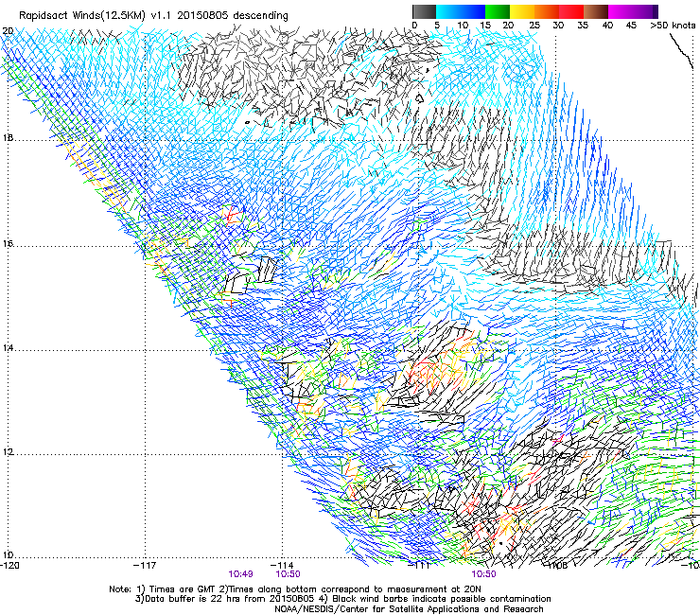Click the brown 35-40 knots legend swatch
This screenshot has height=615, width=700.
coord(596,11)
